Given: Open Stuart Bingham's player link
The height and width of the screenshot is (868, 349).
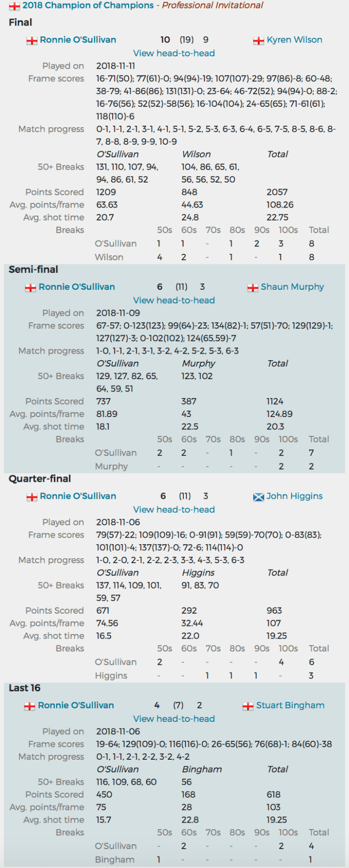Looking at the screenshot, I should click(x=290, y=705).
